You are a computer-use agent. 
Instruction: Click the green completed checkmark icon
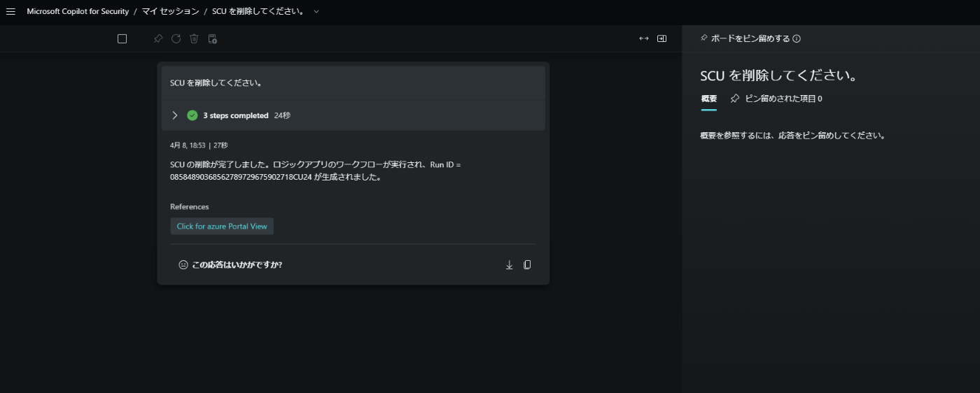point(192,115)
